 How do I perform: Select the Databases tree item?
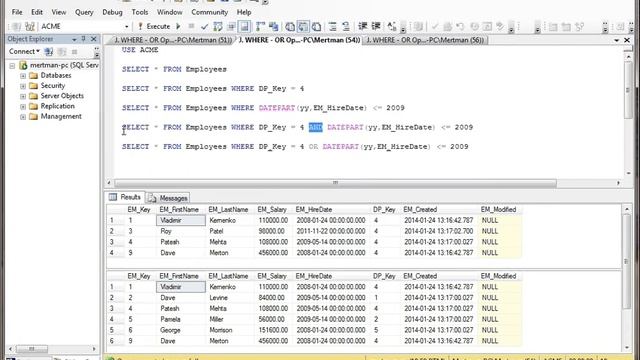[56, 76]
